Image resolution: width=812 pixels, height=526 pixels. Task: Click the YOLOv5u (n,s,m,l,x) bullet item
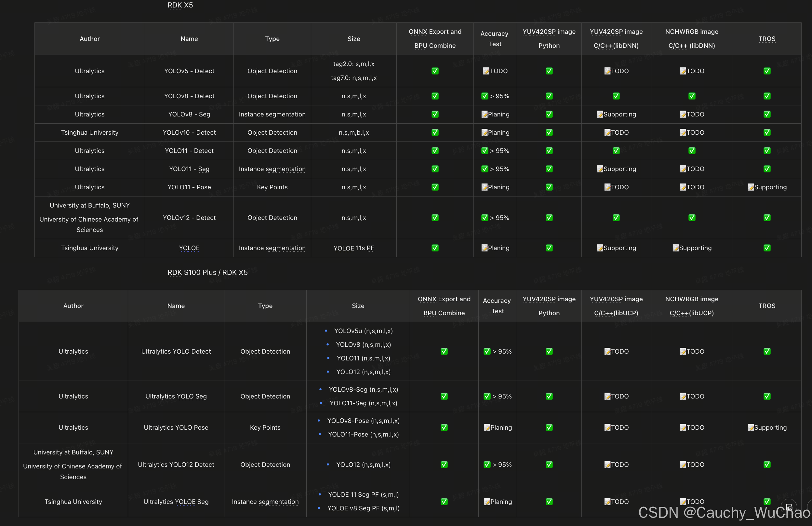coord(363,331)
